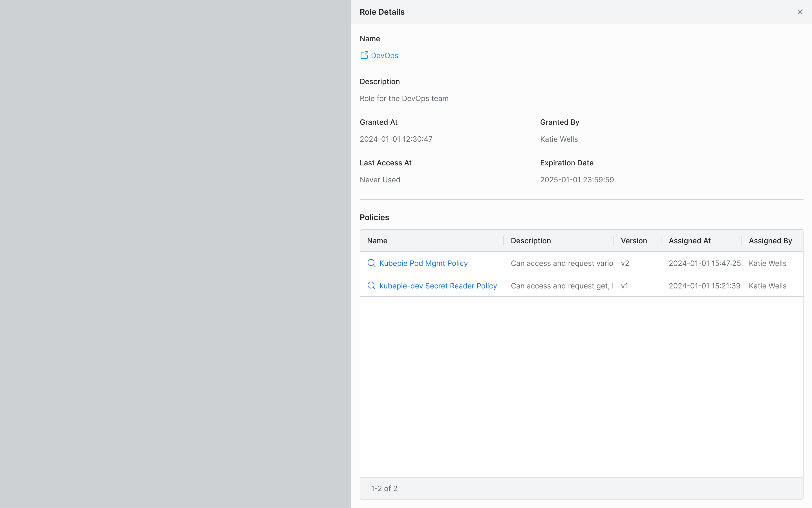
Task: Click 'Katie Wells' in the Secret Reader Policy row
Action: (768, 286)
